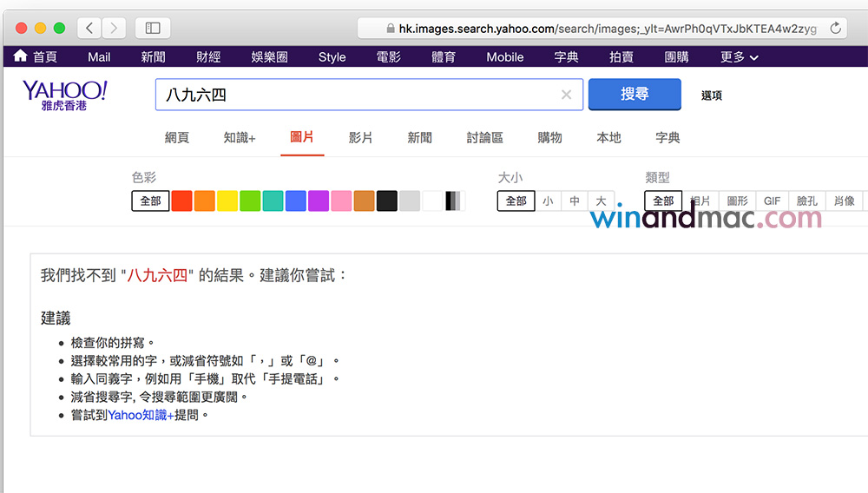Reload the page with the refresh icon
868x493 pixels.
(x=835, y=28)
